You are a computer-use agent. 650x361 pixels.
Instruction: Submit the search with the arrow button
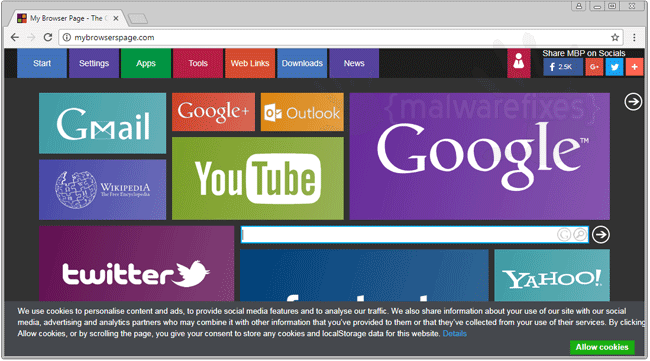(x=601, y=235)
